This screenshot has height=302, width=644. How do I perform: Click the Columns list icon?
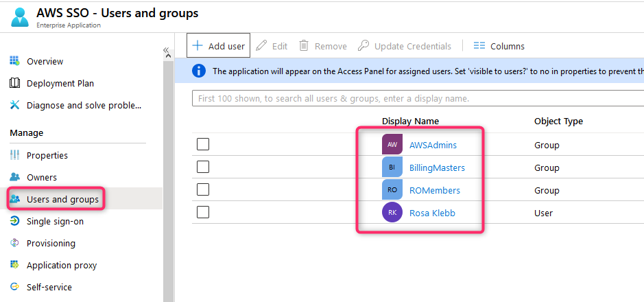point(479,45)
